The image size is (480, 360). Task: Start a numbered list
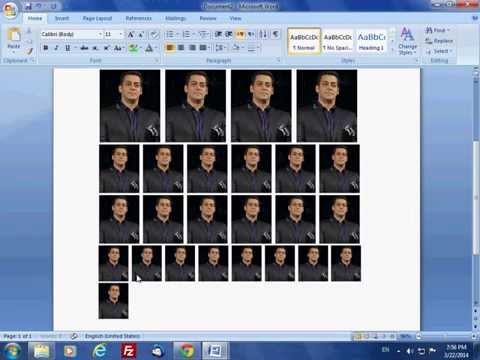[x=187, y=34]
